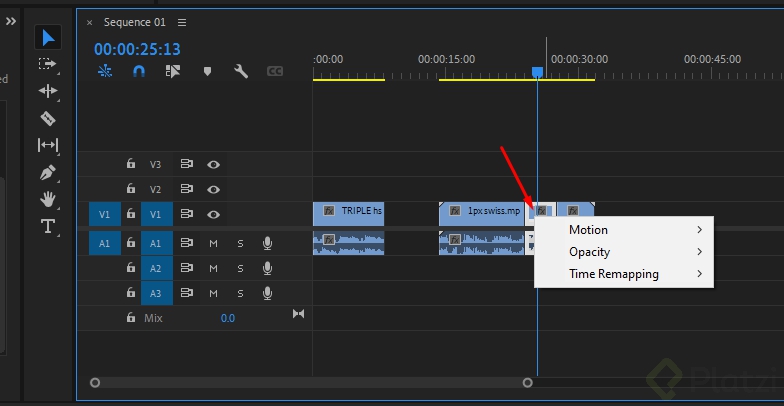This screenshot has height=406, width=784.
Task: Hide track V3 output eye
Action: (214, 164)
